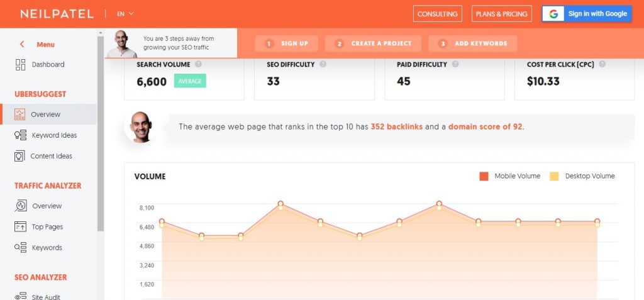Click the Google G icon
Viewport: 644px width, 300px height.
[x=553, y=14]
